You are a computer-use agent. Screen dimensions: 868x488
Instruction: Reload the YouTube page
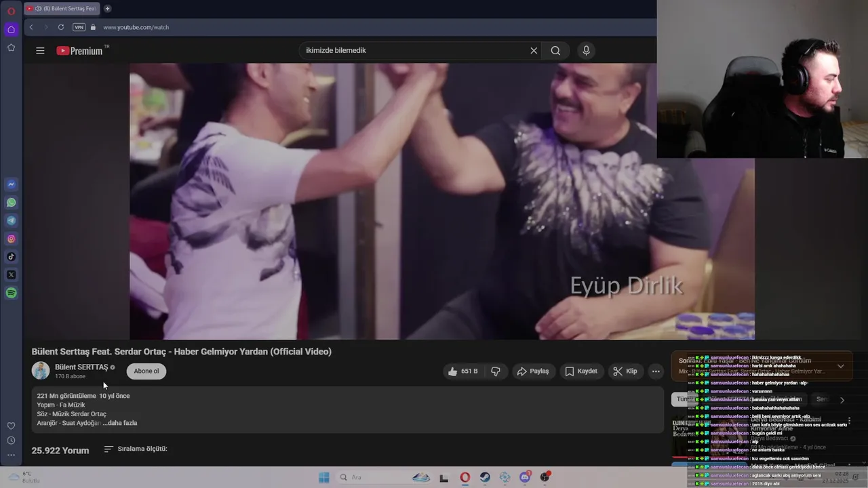coord(61,27)
